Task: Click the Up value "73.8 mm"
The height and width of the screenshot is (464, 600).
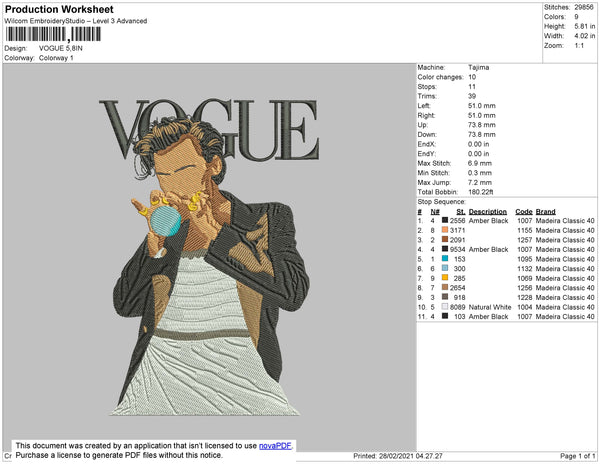Action: 481,125
